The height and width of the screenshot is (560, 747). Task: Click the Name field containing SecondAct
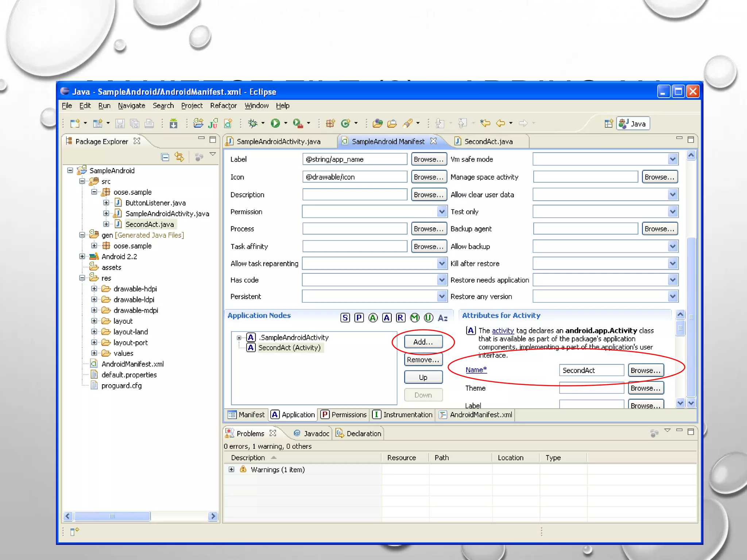click(x=591, y=370)
